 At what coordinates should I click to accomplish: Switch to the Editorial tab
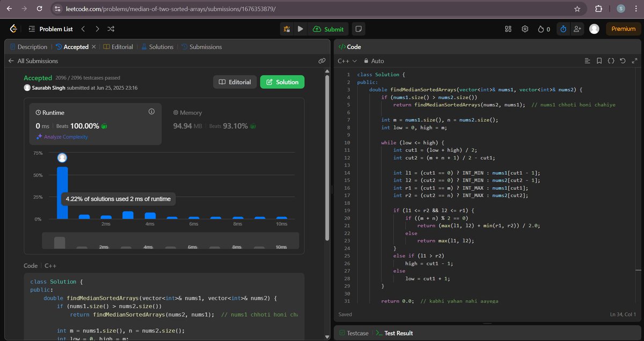pos(118,47)
